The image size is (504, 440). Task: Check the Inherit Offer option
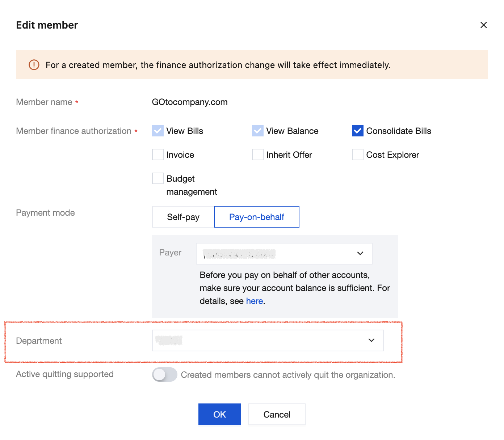click(258, 155)
